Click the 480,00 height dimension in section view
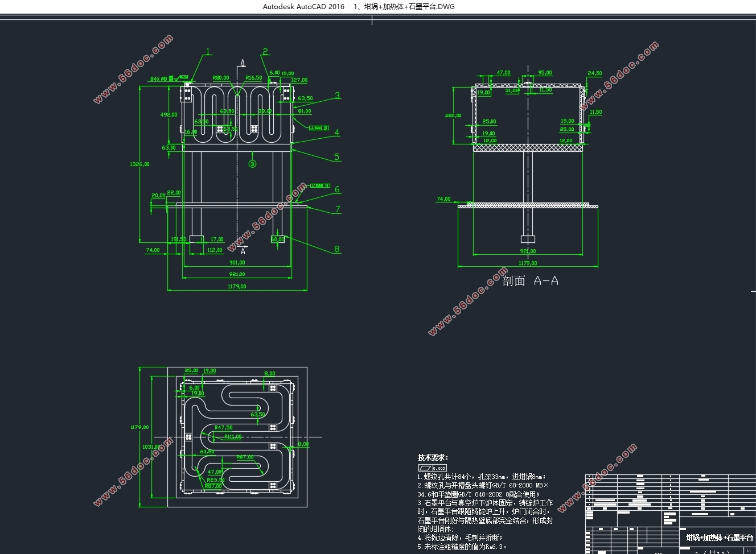The height and width of the screenshot is (554, 756). click(x=453, y=115)
